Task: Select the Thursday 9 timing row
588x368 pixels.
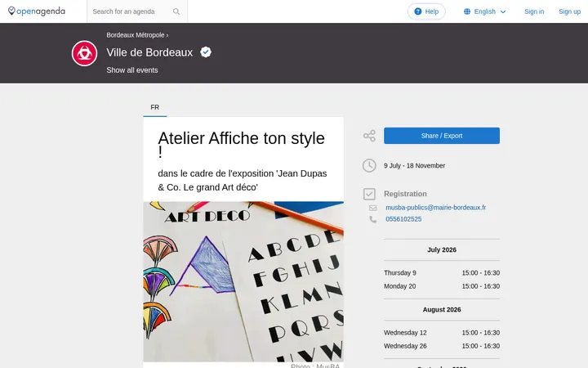Action: (441, 273)
